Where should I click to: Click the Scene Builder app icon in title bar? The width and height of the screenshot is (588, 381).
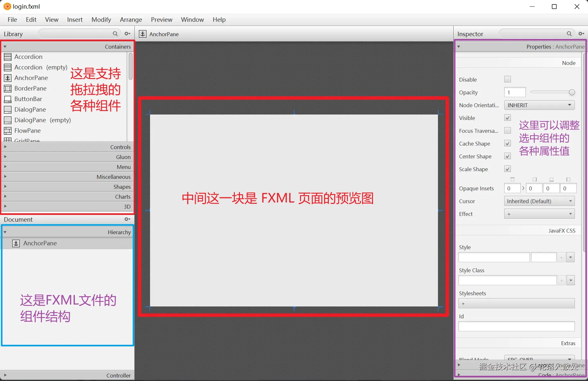coord(7,6)
